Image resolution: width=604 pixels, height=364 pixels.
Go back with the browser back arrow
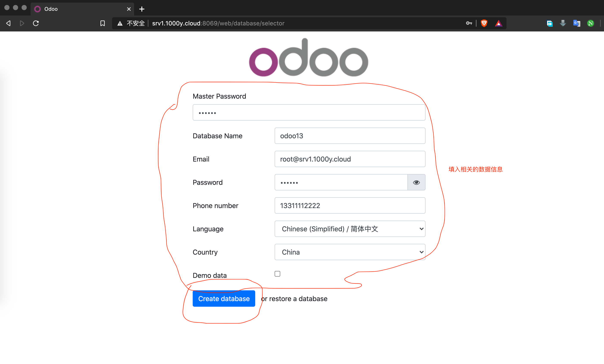click(x=8, y=23)
